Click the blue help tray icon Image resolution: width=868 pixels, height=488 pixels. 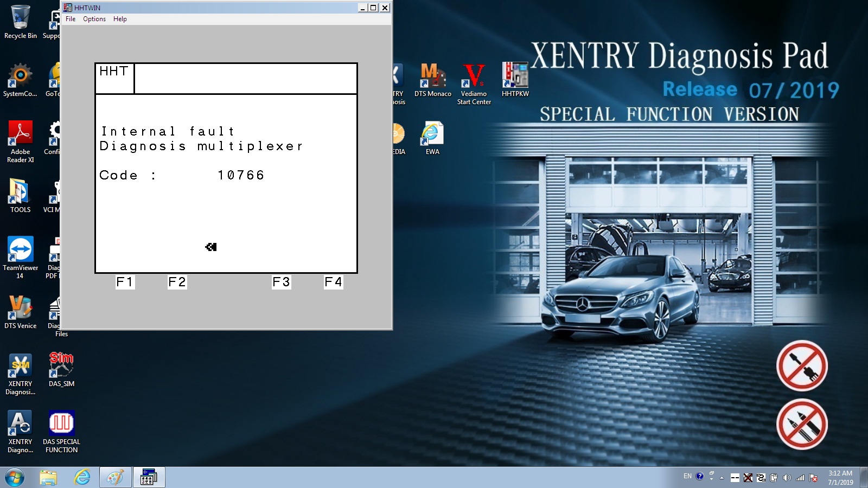pos(700,476)
